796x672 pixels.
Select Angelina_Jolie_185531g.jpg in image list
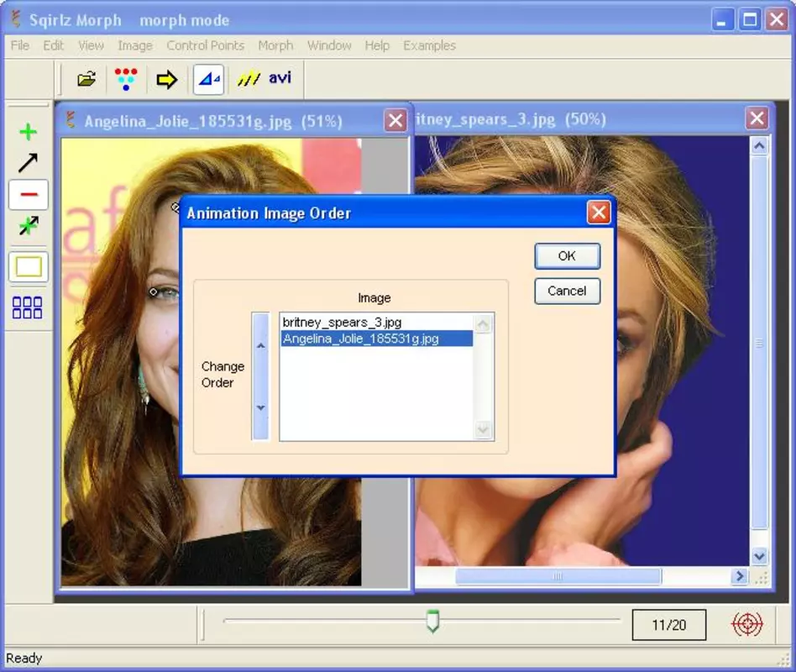pyautogui.click(x=377, y=339)
